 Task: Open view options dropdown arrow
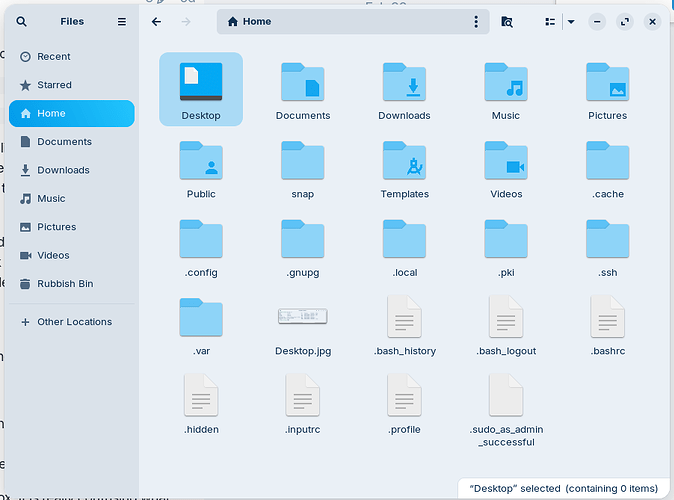tap(571, 21)
